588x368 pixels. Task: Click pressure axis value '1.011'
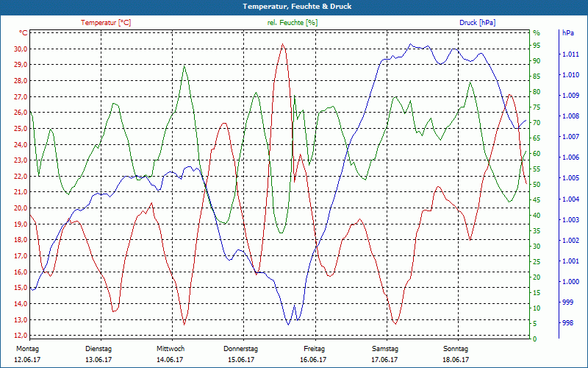click(x=570, y=54)
